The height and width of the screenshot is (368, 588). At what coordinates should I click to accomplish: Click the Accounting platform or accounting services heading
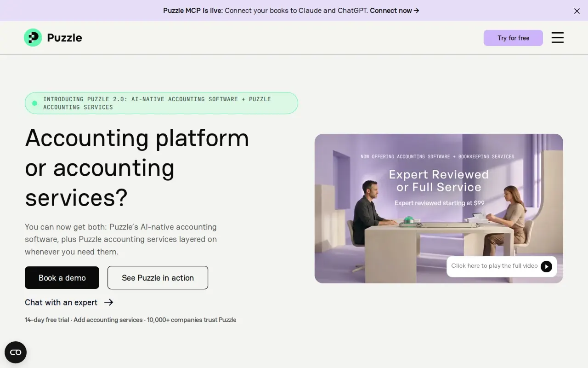(x=137, y=167)
